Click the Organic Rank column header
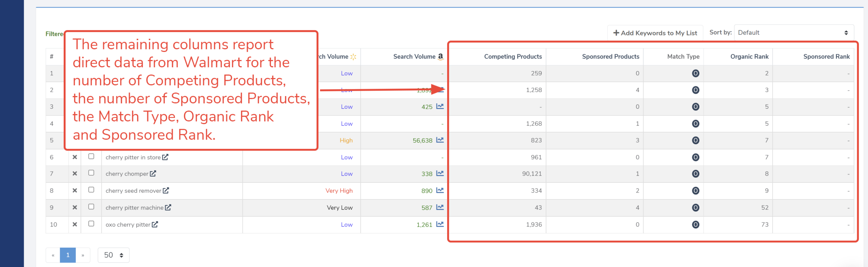 pyautogui.click(x=749, y=57)
